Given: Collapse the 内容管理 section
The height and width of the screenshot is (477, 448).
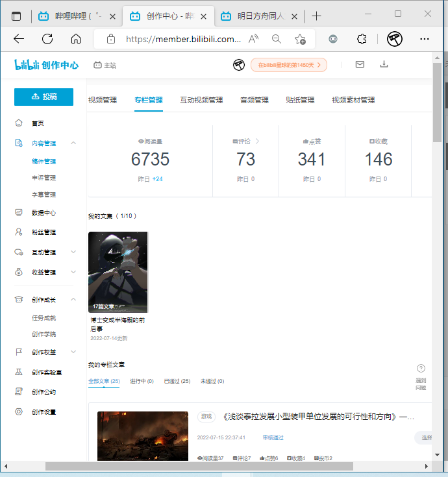Looking at the screenshot, I should [73, 143].
